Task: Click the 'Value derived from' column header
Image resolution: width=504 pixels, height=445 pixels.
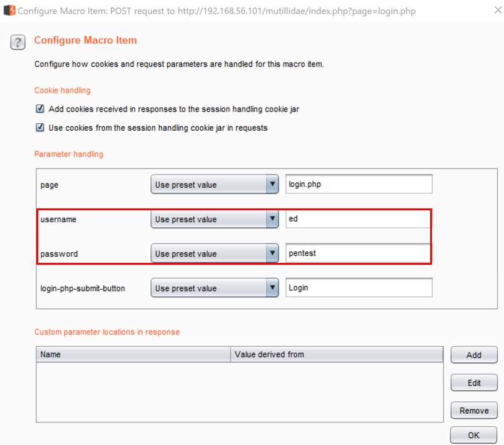Action: point(337,355)
